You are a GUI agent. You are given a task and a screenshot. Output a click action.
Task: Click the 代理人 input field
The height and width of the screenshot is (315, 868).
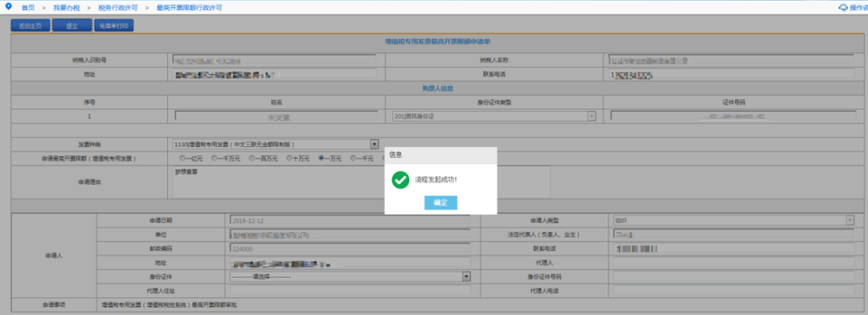coord(734,262)
